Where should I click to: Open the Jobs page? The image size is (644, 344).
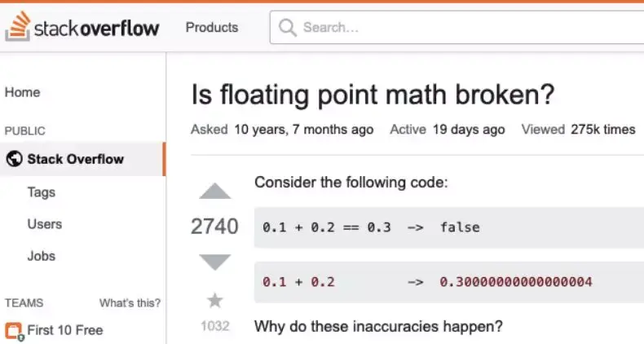42,256
